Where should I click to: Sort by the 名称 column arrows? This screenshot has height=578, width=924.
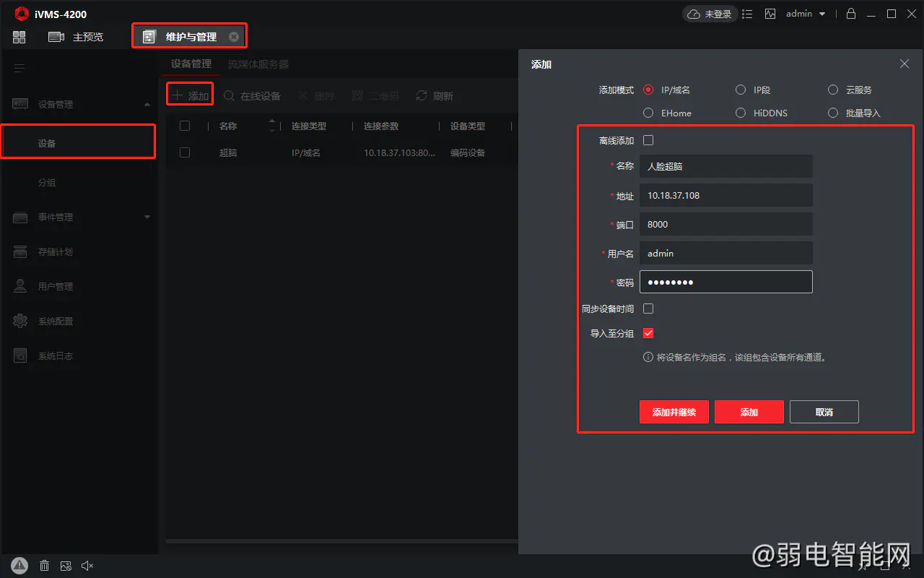point(272,126)
